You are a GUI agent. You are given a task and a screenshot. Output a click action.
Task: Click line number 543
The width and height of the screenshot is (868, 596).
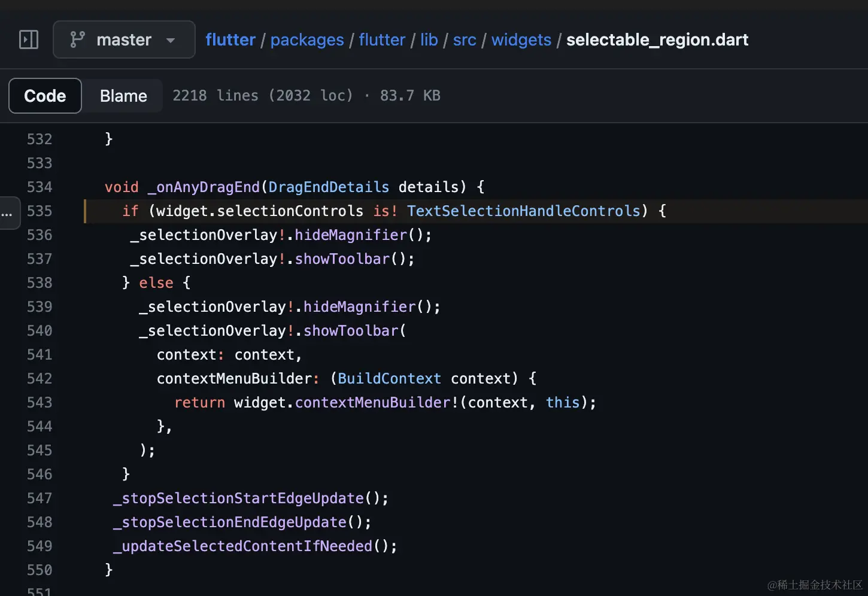[x=40, y=402]
